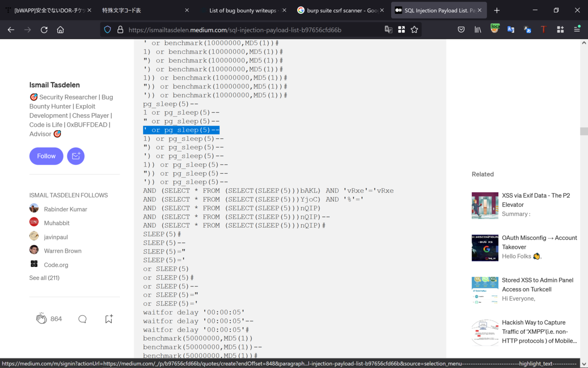Open Rabinder Kumar's profile
This screenshot has width=588, height=368.
pyautogui.click(x=66, y=209)
